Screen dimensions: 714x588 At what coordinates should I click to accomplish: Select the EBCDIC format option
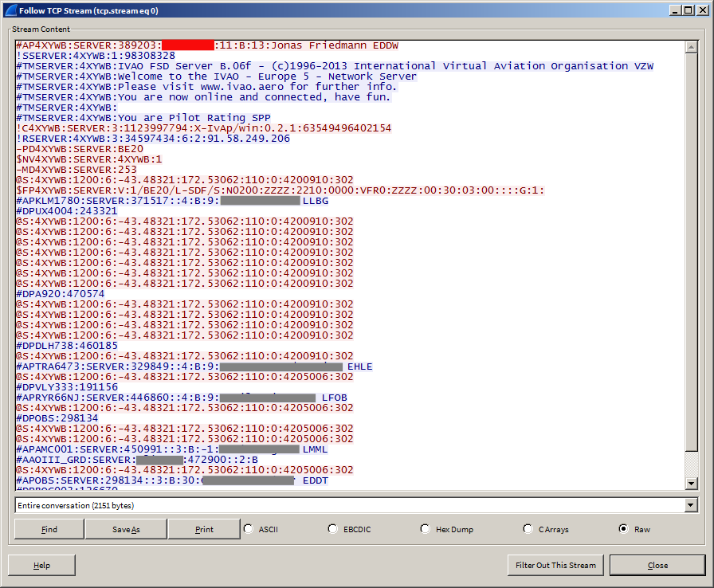333,529
